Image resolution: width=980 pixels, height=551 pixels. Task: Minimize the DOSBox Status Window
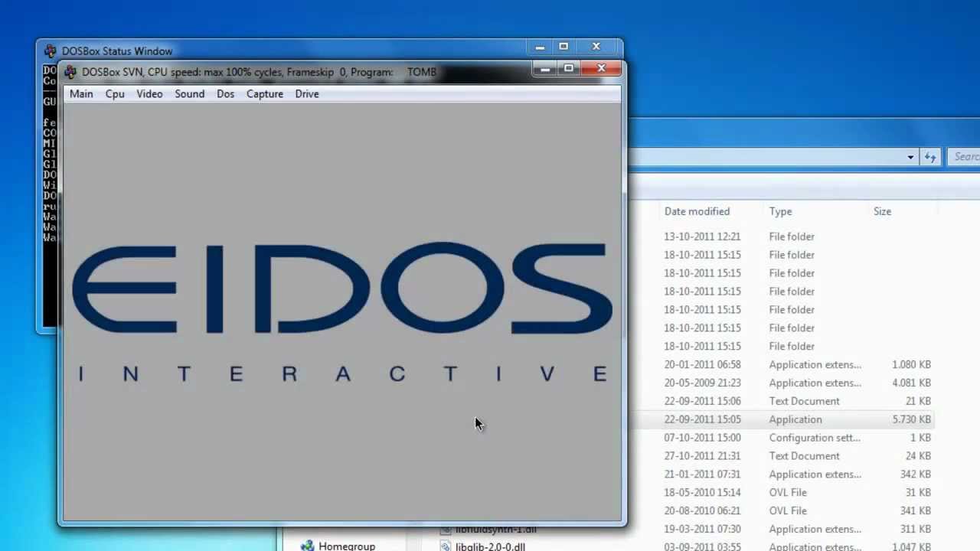(x=540, y=47)
